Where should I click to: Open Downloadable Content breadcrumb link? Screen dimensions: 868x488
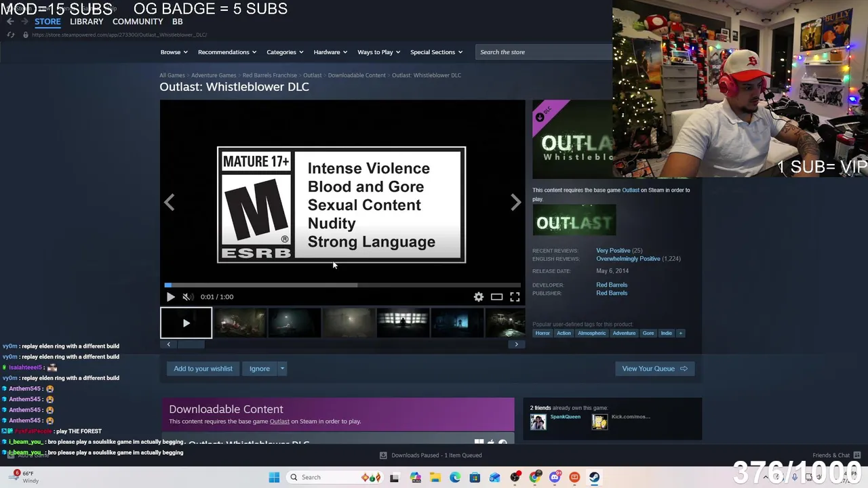(x=357, y=75)
